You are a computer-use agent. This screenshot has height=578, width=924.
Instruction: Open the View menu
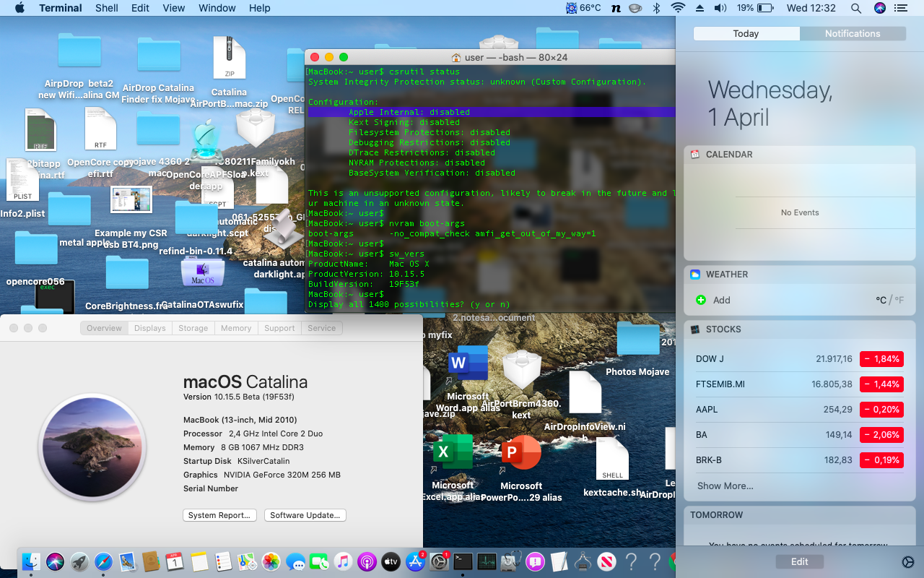coord(174,8)
